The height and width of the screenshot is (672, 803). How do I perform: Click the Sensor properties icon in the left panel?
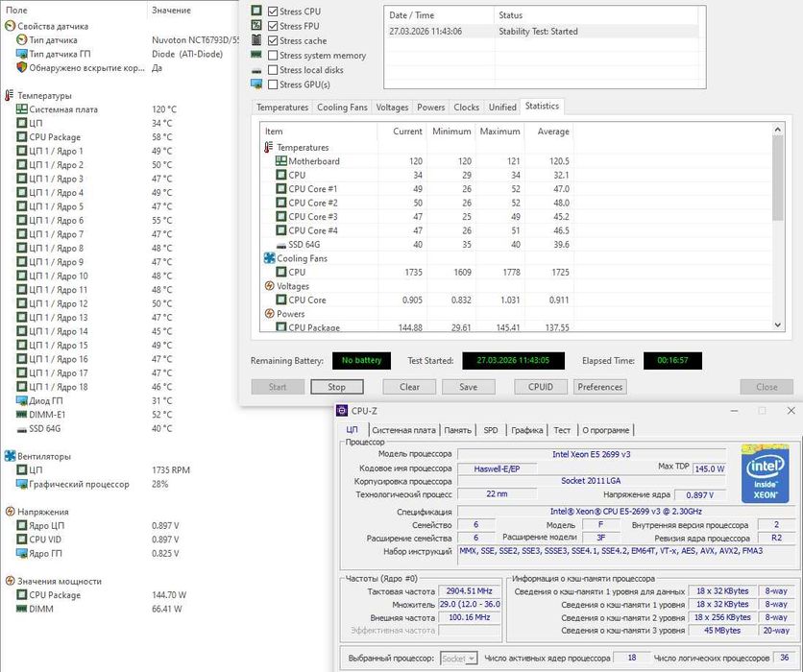click(x=10, y=26)
